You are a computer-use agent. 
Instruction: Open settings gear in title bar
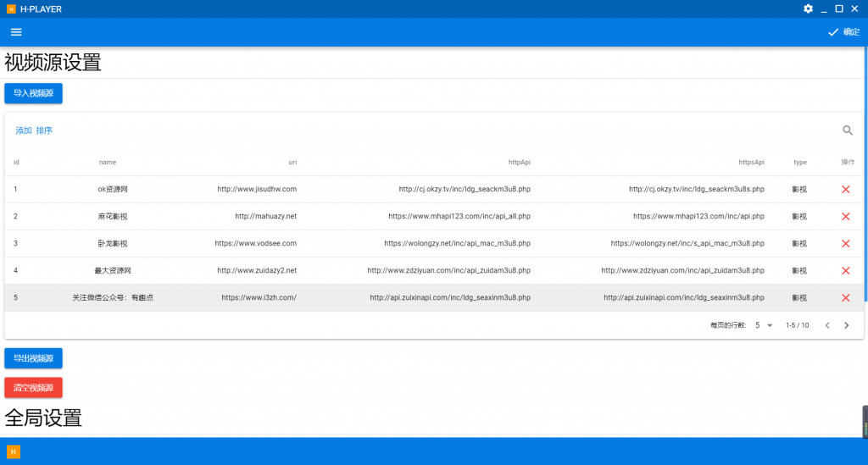[x=808, y=8]
